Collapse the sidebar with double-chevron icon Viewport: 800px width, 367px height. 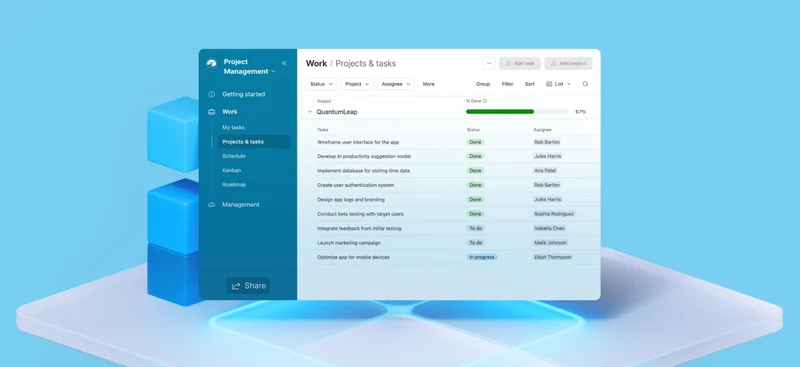click(x=284, y=63)
